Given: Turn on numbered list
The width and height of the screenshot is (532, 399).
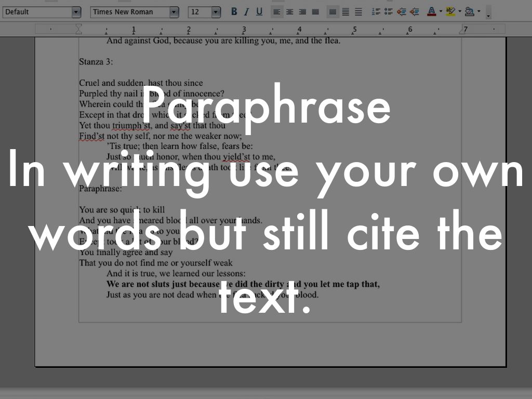Looking at the screenshot, I should (x=376, y=11).
